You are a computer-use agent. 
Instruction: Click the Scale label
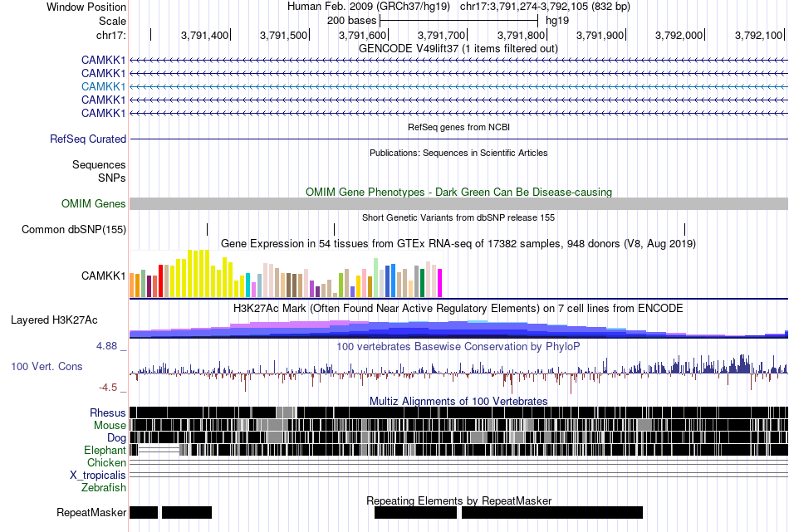[x=112, y=21]
